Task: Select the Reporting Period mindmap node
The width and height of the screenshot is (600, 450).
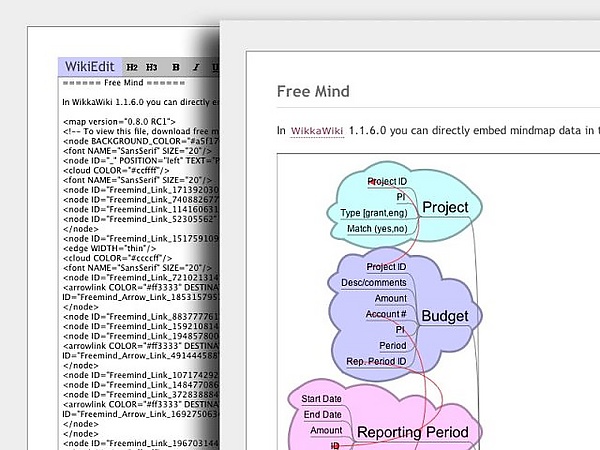Action: point(410,432)
